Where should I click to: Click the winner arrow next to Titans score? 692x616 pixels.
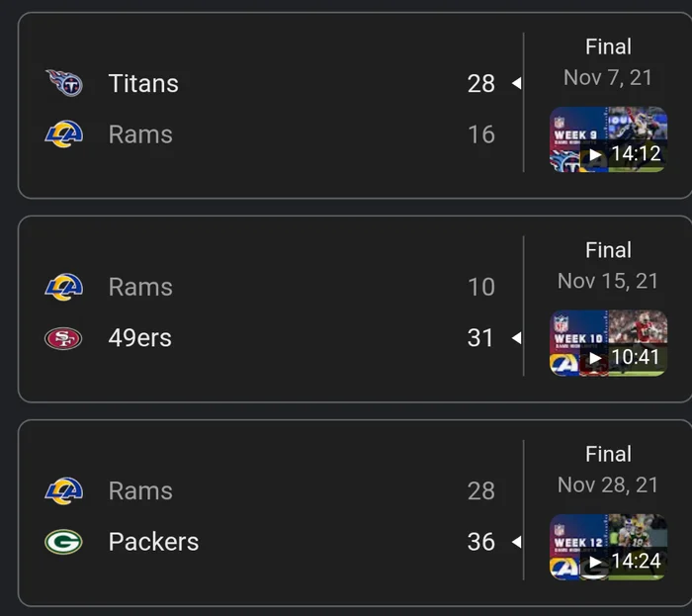coord(516,84)
